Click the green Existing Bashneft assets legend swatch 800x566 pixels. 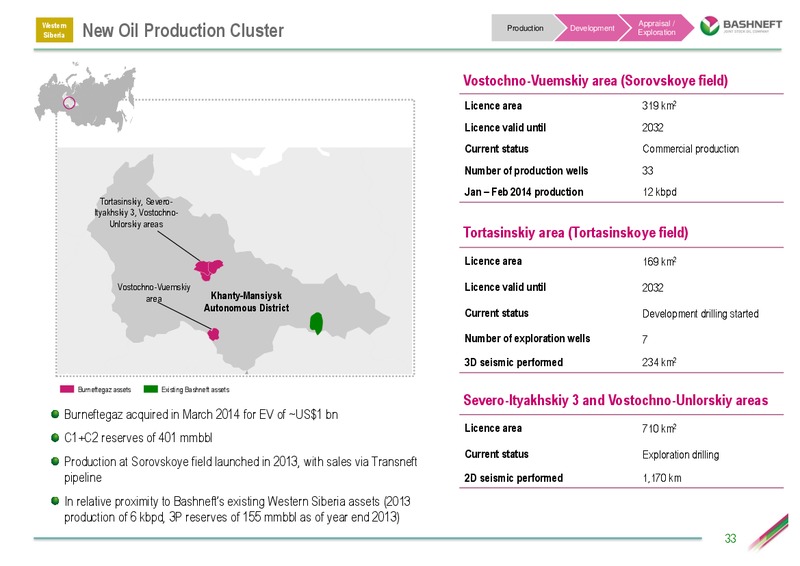coord(151,389)
